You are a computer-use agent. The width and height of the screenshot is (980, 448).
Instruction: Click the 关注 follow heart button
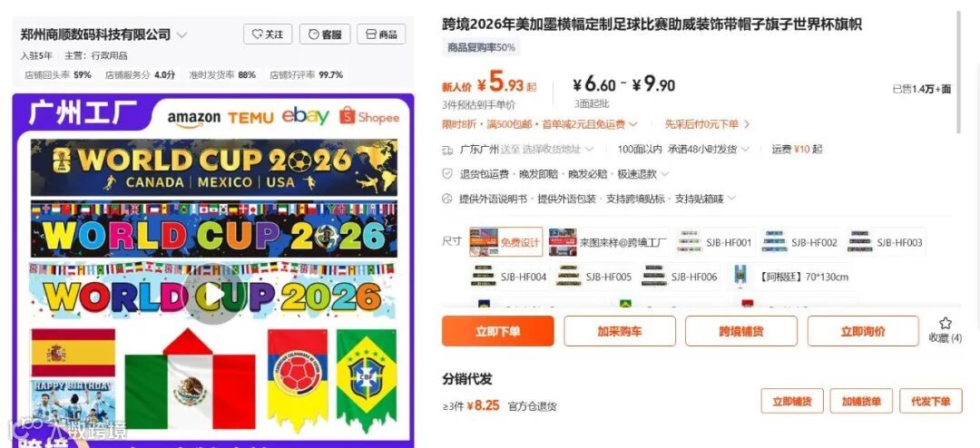point(268,34)
